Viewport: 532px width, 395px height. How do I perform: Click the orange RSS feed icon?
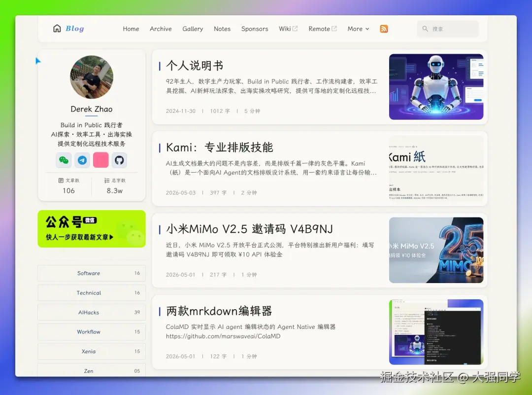[x=384, y=29]
